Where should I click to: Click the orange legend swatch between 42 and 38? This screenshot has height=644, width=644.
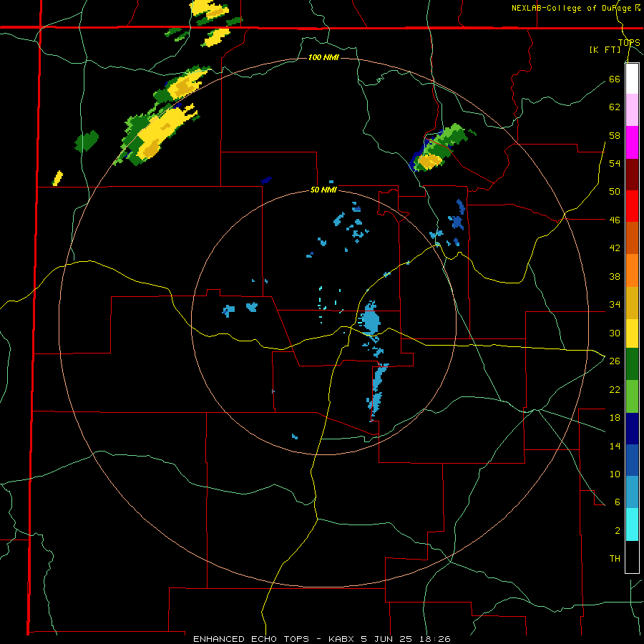point(632,270)
